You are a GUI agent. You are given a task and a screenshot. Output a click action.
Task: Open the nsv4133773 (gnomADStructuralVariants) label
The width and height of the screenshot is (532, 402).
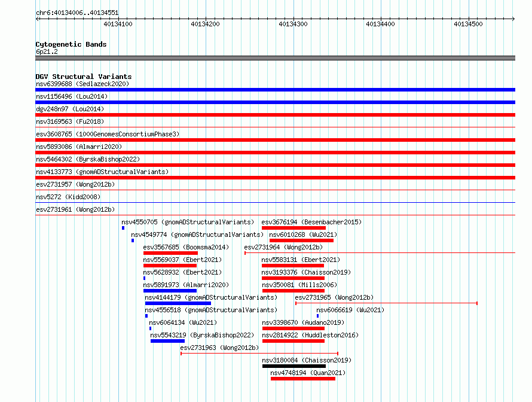click(x=102, y=172)
